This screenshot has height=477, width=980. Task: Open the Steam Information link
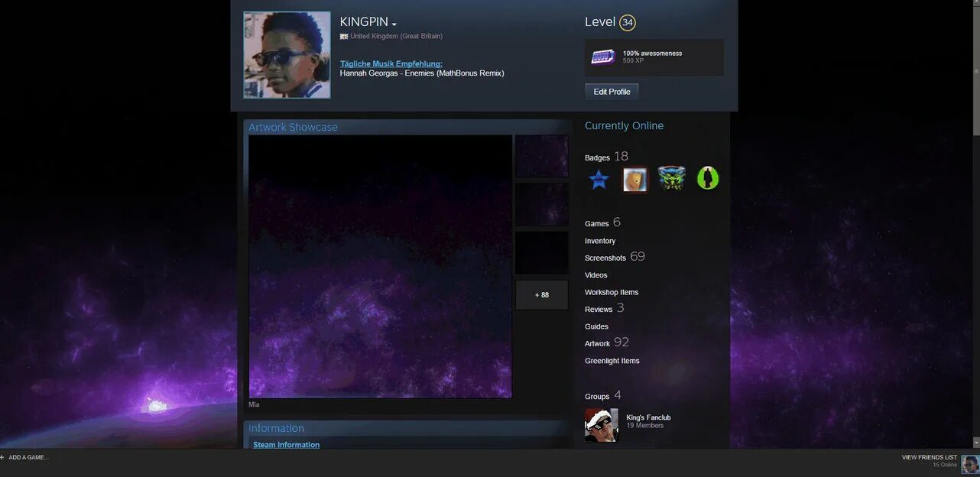[287, 445]
